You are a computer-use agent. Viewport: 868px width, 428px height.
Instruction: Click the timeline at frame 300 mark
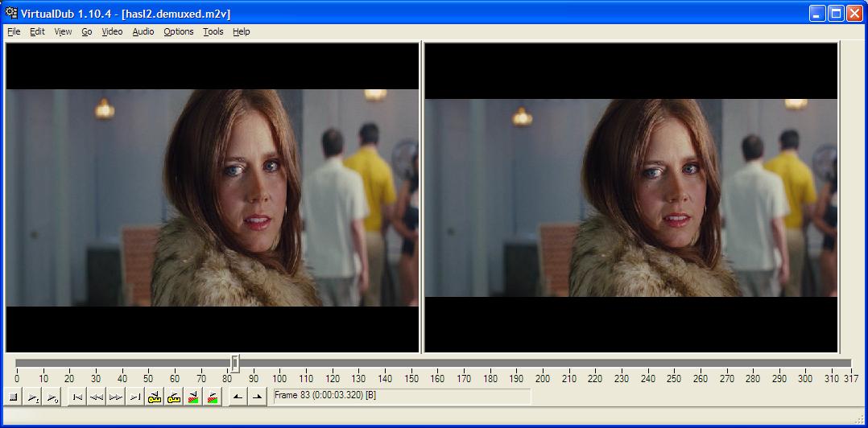(805, 379)
